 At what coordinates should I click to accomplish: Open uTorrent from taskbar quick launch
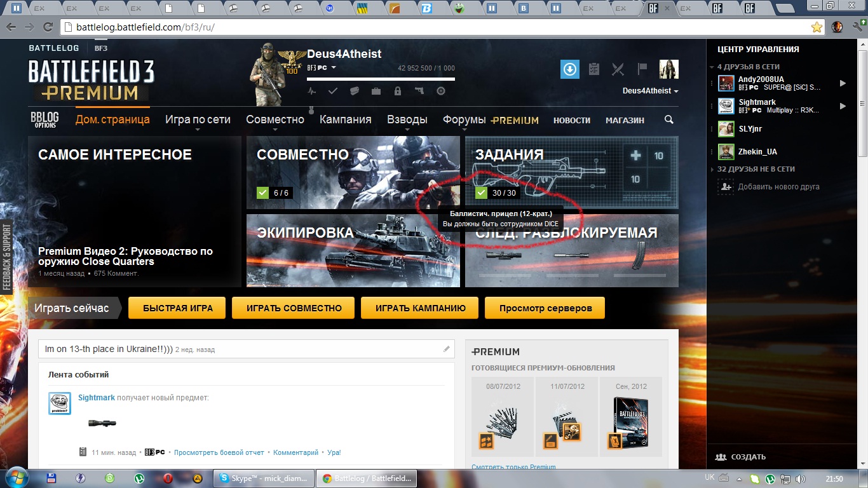click(x=139, y=478)
